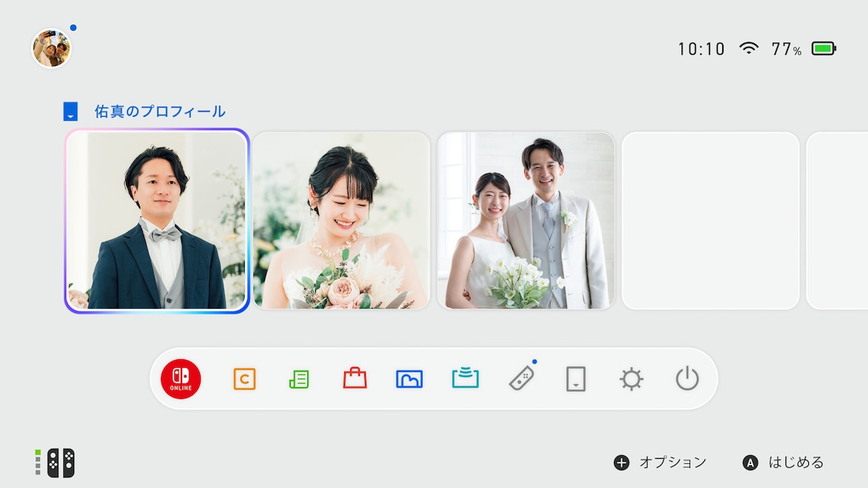Click the Joy-Con controller status icon

pyautogui.click(x=55, y=463)
